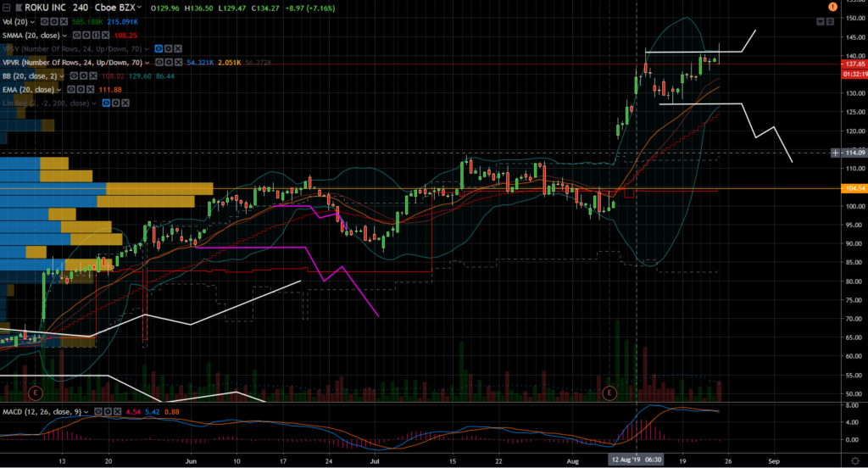The height and width of the screenshot is (468, 868).
Task: Expand the Cboe BZX symbol dropdown arrow
Action: click(x=139, y=7)
